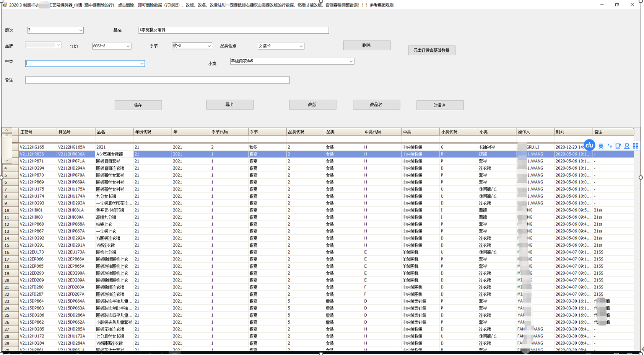Click the 季节代码 column header
The height and width of the screenshot is (355, 644).
[x=229, y=132]
